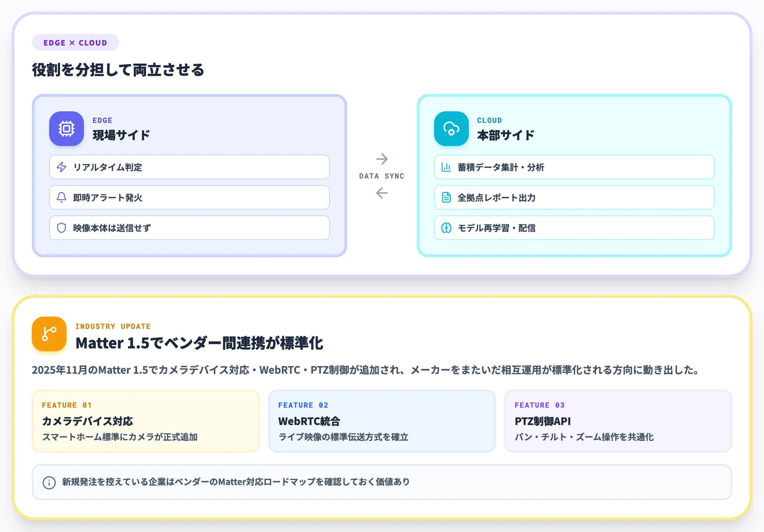
Task: Click the lightning bolt icon beside リアルタイム判定
Action: click(61, 167)
